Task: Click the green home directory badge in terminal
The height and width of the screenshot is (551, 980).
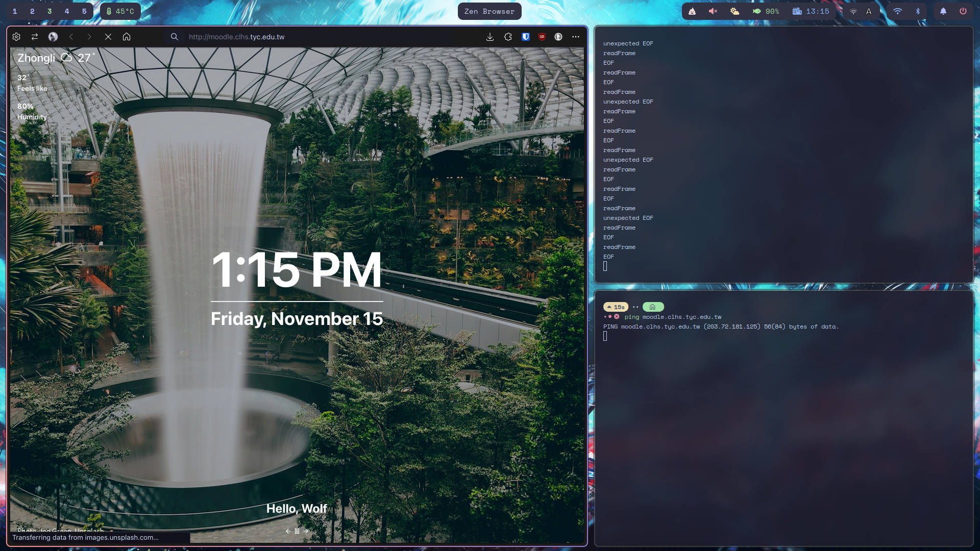Action: (653, 307)
